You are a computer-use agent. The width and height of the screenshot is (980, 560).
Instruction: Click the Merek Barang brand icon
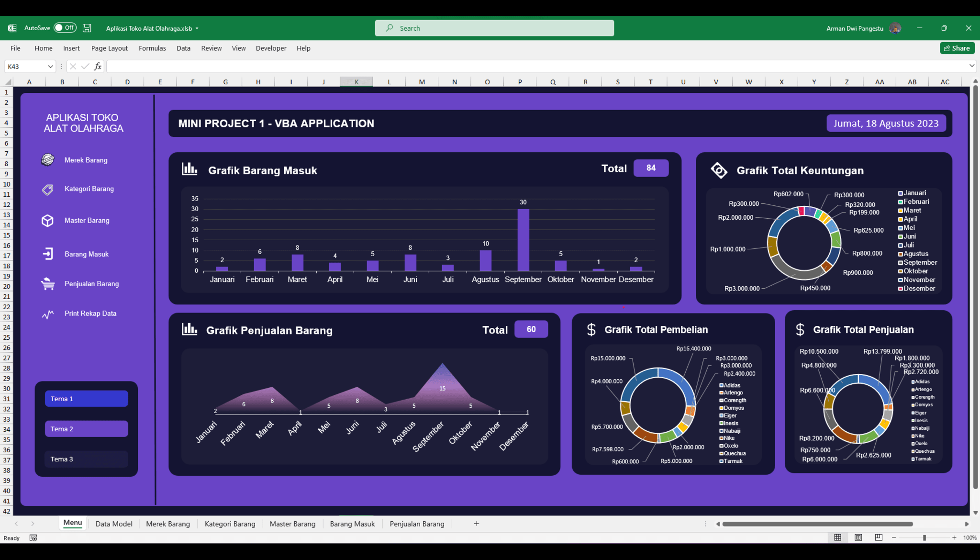47,160
